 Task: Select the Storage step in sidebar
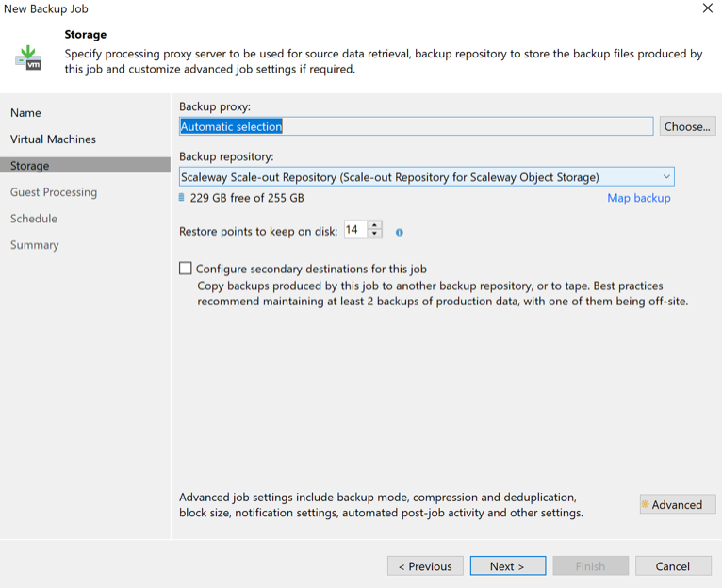tap(30, 166)
